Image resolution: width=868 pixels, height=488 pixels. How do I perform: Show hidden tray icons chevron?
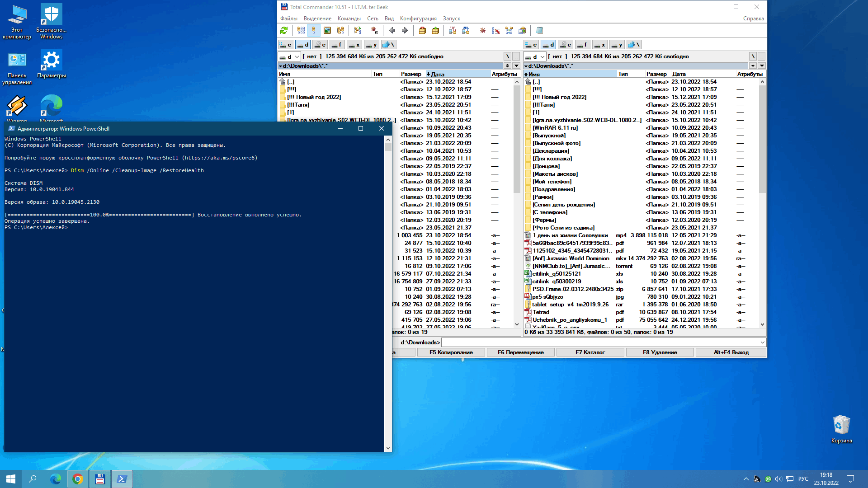(x=746, y=479)
